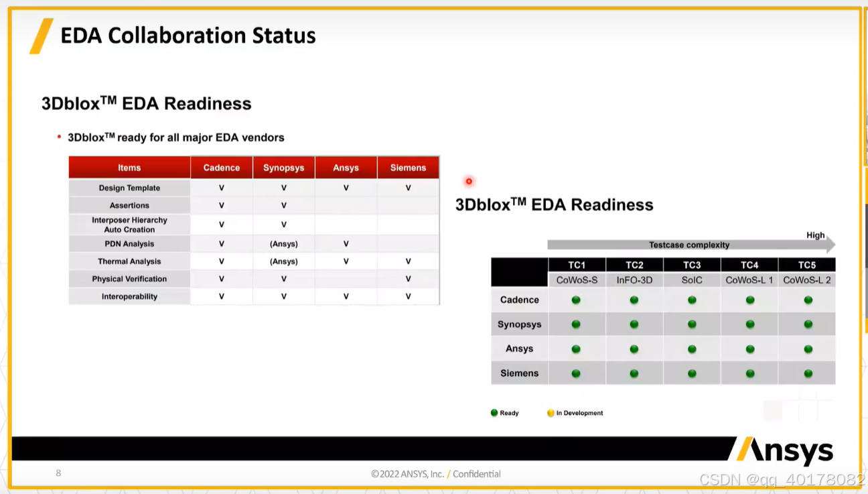
Task: Click the 'TC4' column header
Action: (749, 265)
